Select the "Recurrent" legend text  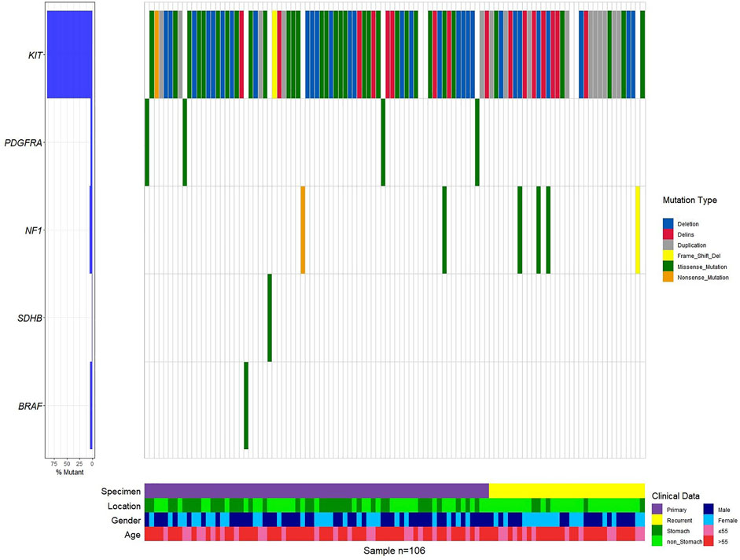tap(679, 521)
